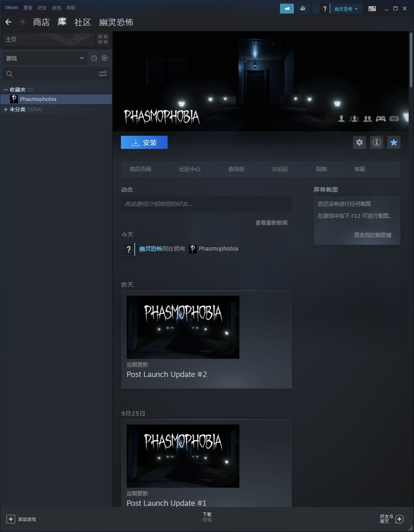Enter Big Picture mode icon
The height and width of the screenshot is (532, 414).
(x=372, y=9)
